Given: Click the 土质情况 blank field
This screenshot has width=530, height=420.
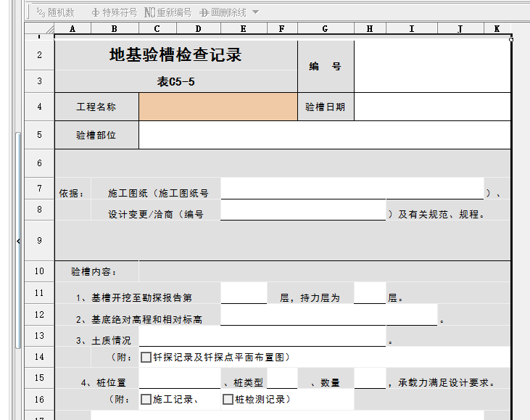Looking at the screenshot, I should (262, 337).
